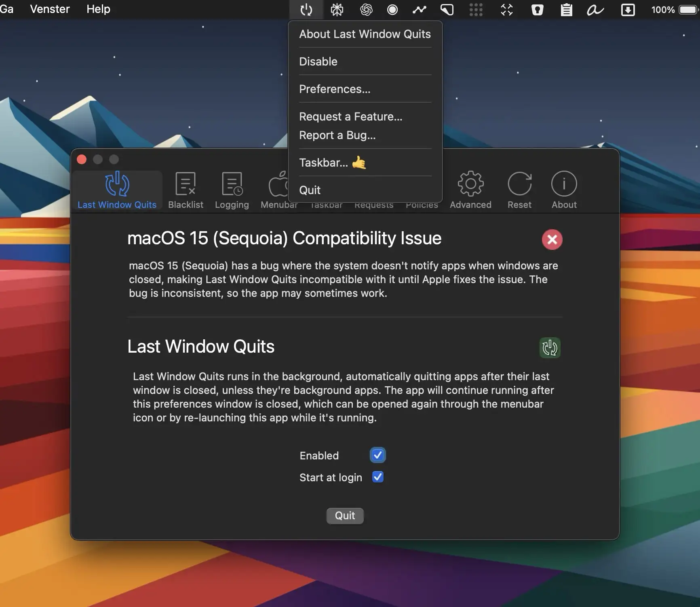The height and width of the screenshot is (607, 700).
Task: Click the clipboard menubar icon
Action: 566,9
